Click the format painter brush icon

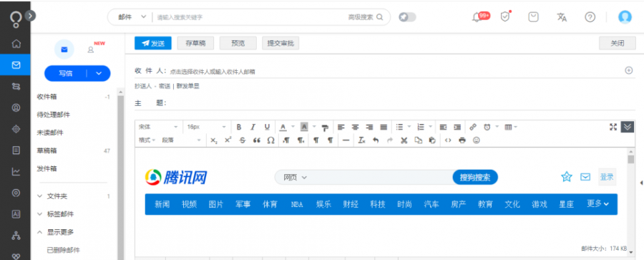325,127
